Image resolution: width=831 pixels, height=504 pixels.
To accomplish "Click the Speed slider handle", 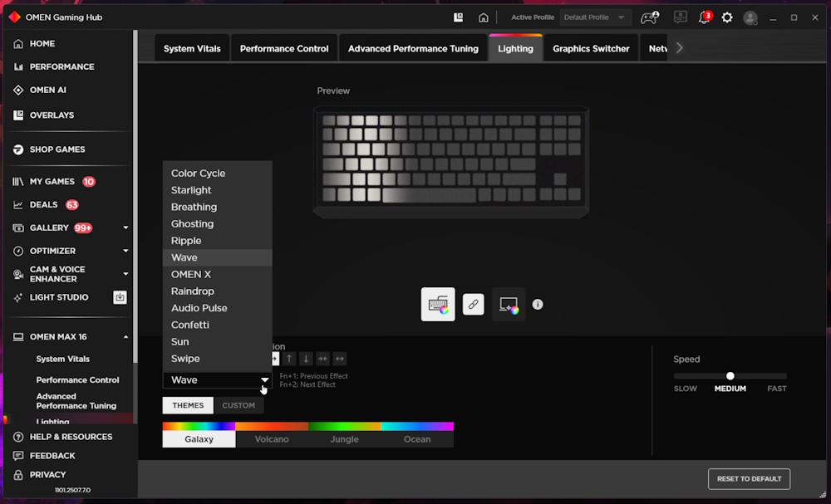I will coord(730,376).
